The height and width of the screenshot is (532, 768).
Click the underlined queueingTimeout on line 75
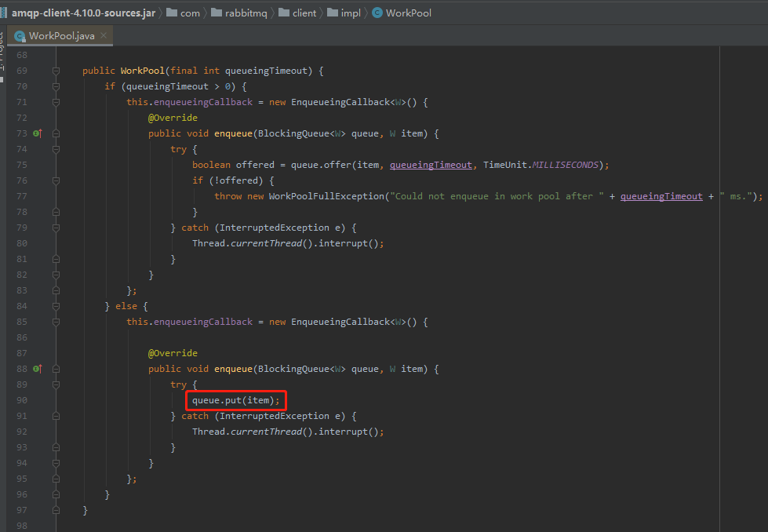tap(431, 165)
